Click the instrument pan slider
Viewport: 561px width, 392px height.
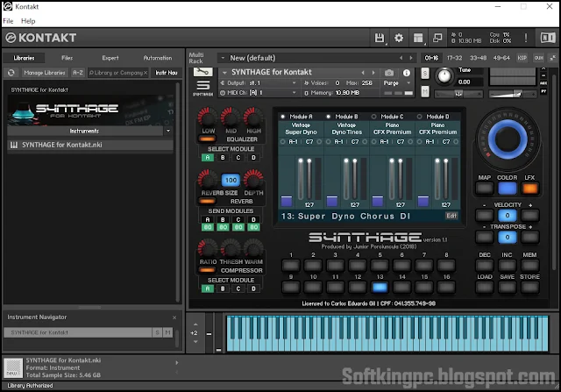(x=458, y=94)
